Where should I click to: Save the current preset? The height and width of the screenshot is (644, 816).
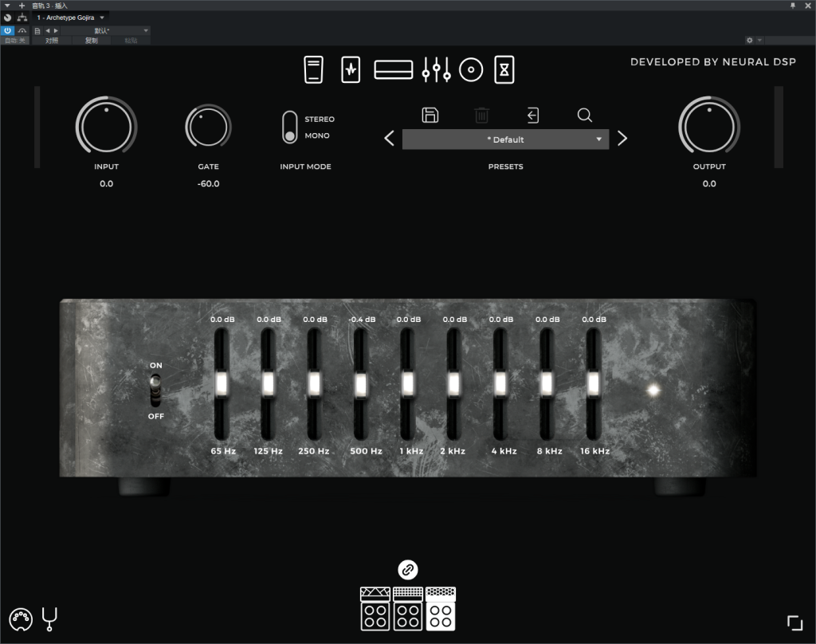click(430, 115)
